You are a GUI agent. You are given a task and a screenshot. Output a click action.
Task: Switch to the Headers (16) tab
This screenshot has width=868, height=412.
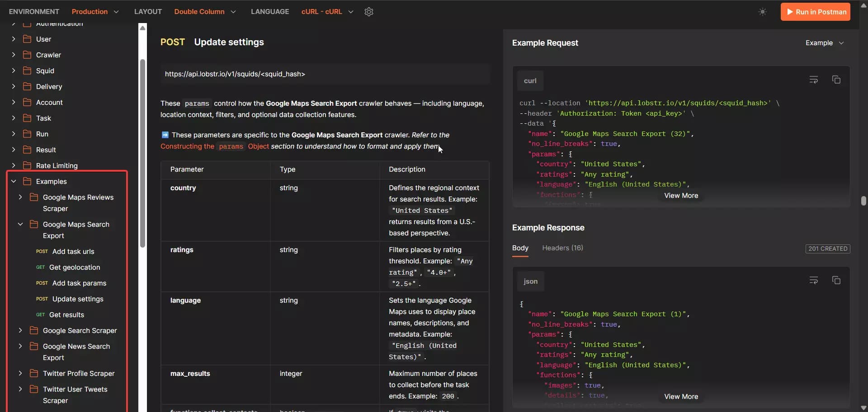pos(562,248)
